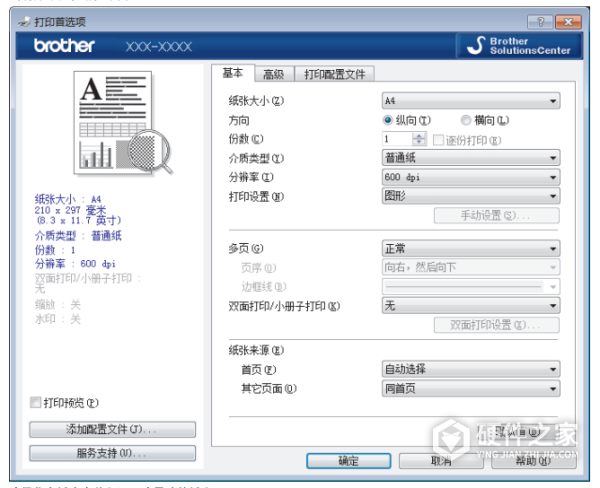600x488 pixels.
Task: Click the help question mark button
Action: click(x=540, y=22)
